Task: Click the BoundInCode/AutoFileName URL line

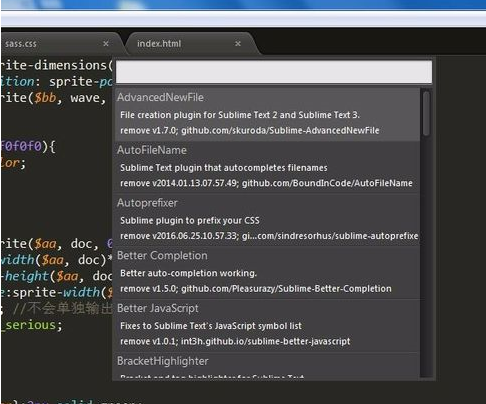Action: click(x=266, y=183)
